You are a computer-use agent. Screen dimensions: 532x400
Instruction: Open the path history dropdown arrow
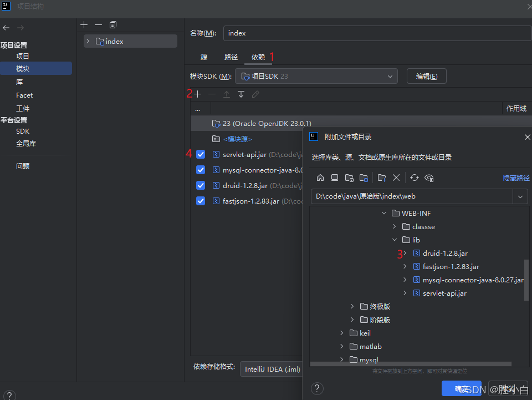520,196
